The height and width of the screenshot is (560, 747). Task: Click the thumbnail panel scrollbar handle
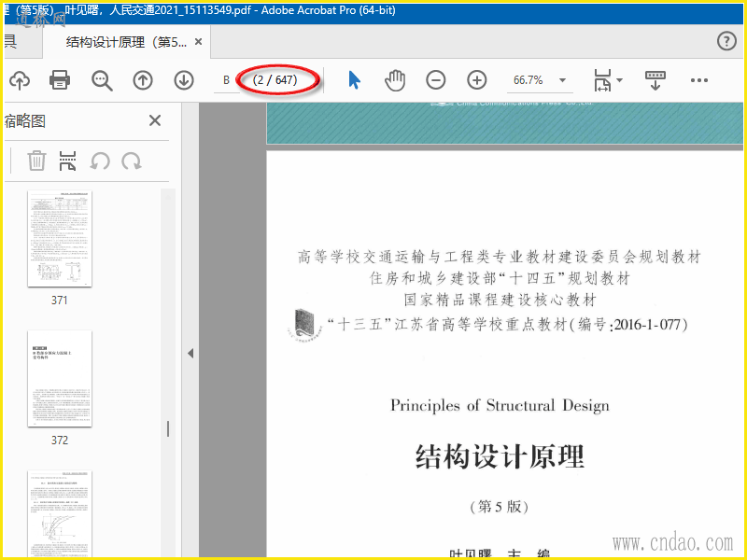tap(168, 429)
